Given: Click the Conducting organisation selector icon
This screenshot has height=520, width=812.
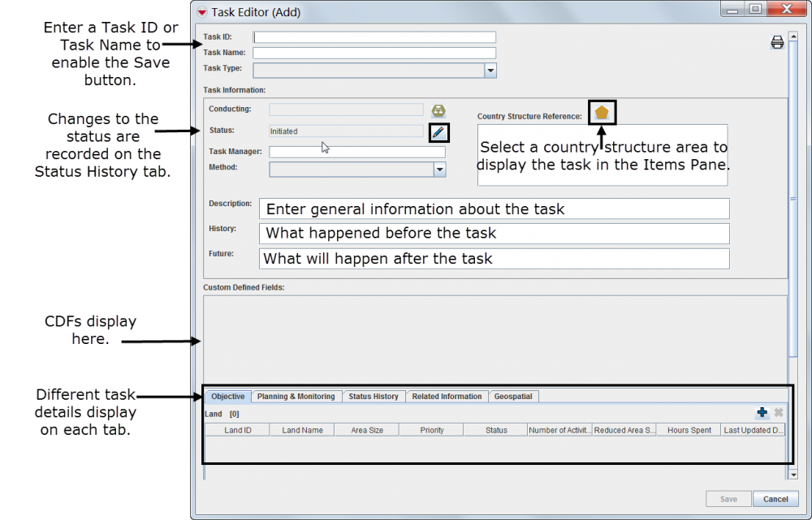Looking at the screenshot, I should click(438, 110).
